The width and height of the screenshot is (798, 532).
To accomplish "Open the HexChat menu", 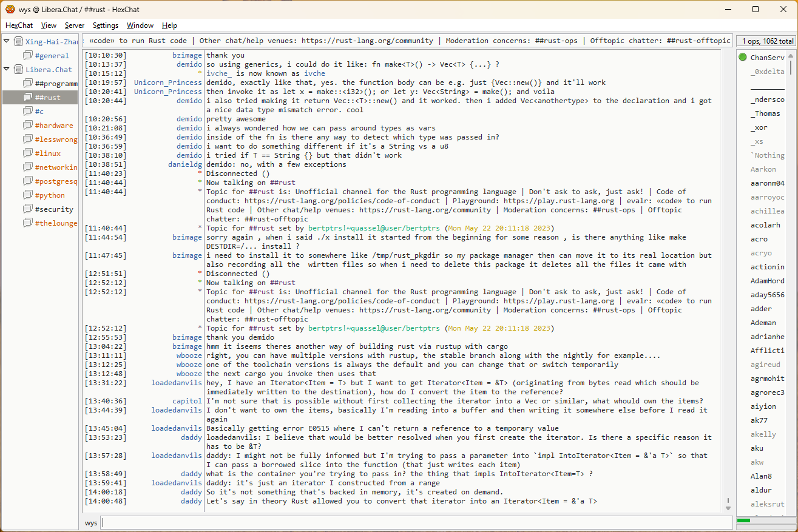I will 19,25.
